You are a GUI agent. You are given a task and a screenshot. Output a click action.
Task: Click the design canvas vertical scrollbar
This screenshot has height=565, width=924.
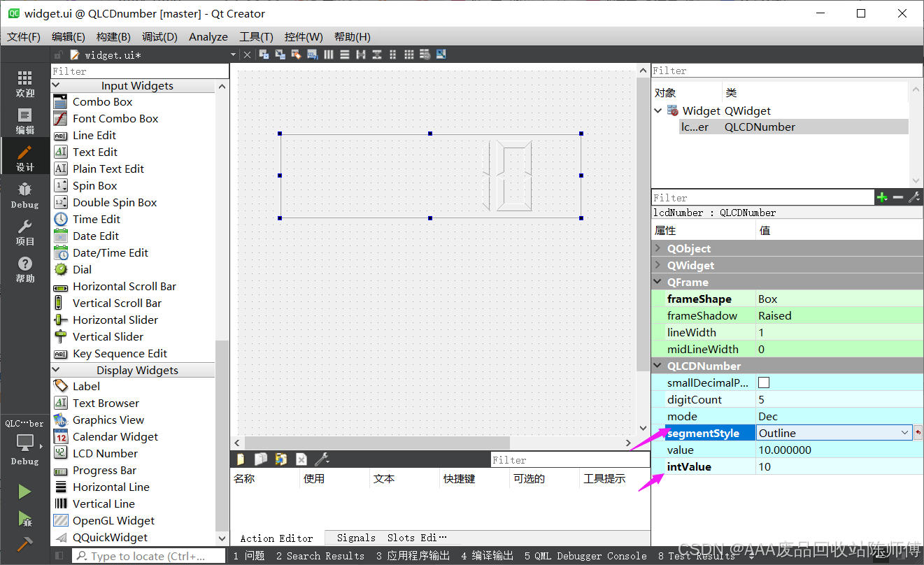[x=643, y=224]
